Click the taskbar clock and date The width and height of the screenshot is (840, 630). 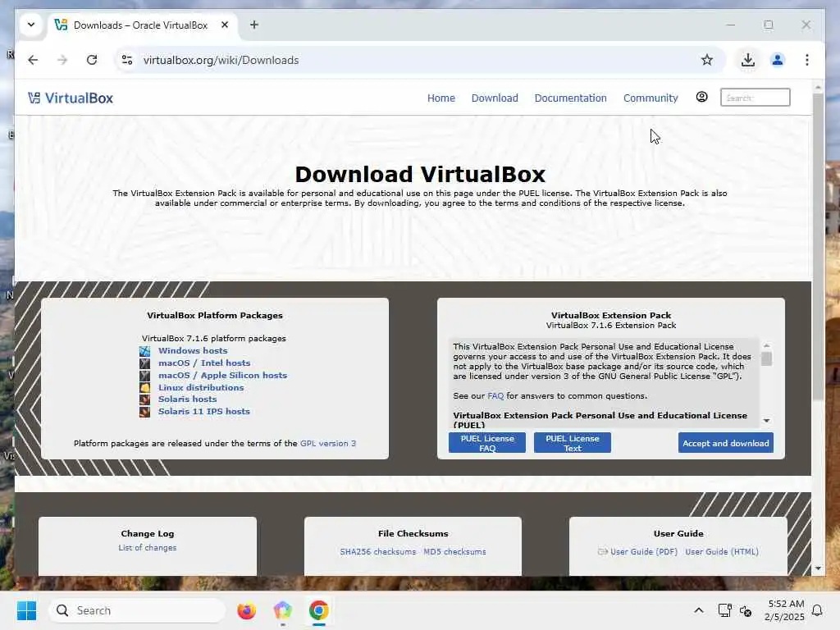783,610
